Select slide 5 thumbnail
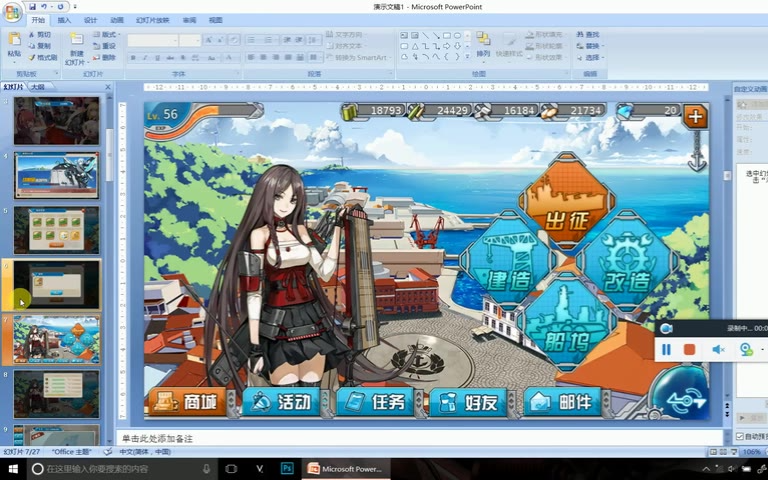Viewport: 768px width, 480px height. [56, 230]
